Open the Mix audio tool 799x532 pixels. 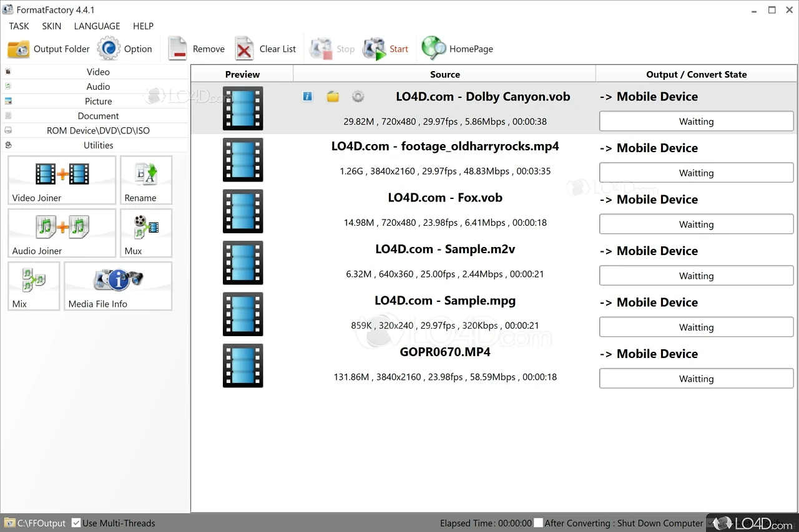tap(34, 286)
